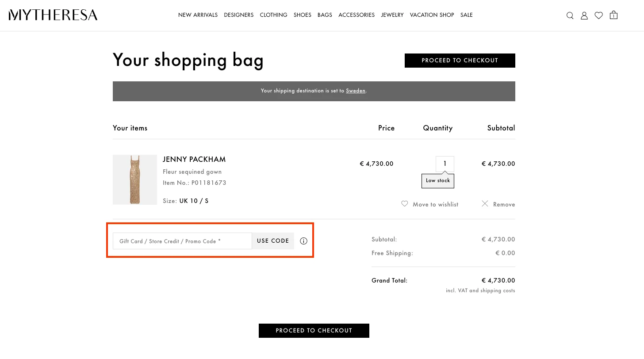
Task: Click top Proceed to Checkout button
Action: coord(460,61)
